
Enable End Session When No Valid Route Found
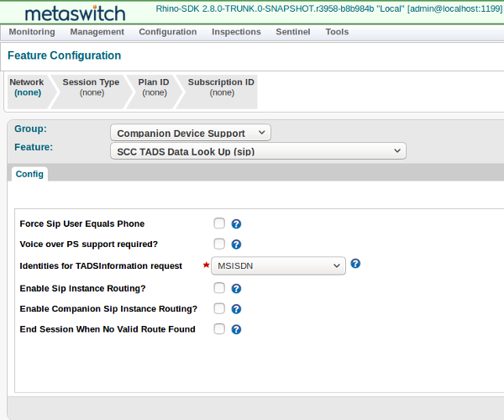pos(219,328)
